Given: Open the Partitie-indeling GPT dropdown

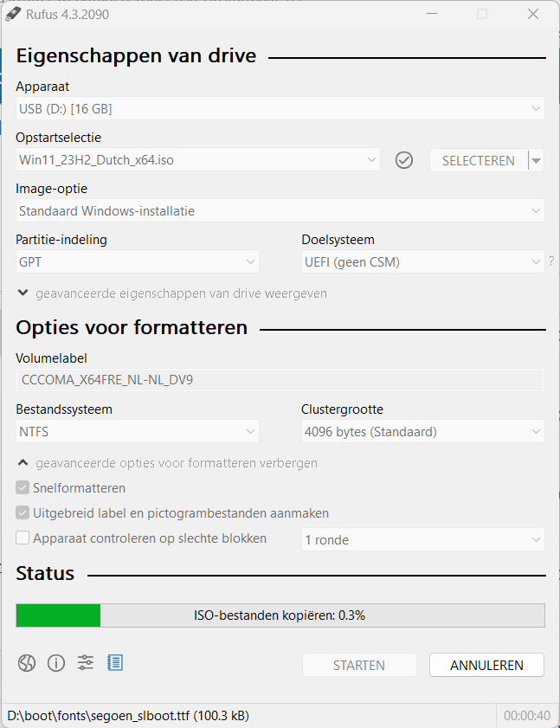Looking at the screenshot, I should (x=137, y=261).
